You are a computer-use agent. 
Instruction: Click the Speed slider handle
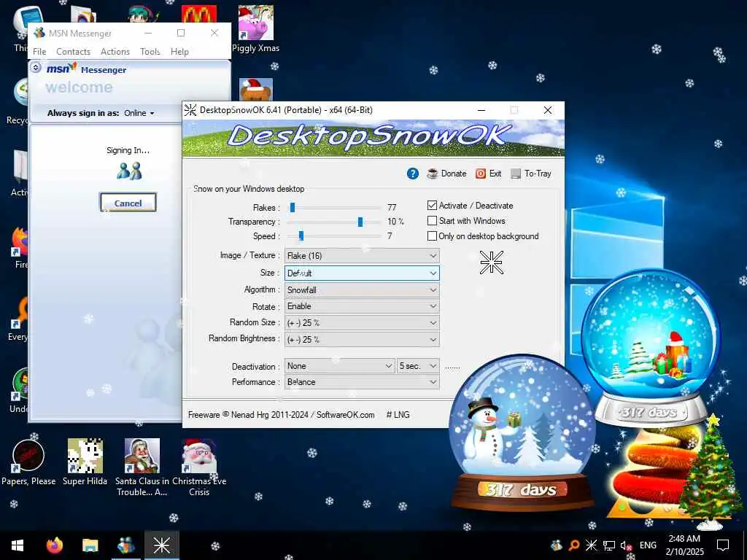(301, 236)
